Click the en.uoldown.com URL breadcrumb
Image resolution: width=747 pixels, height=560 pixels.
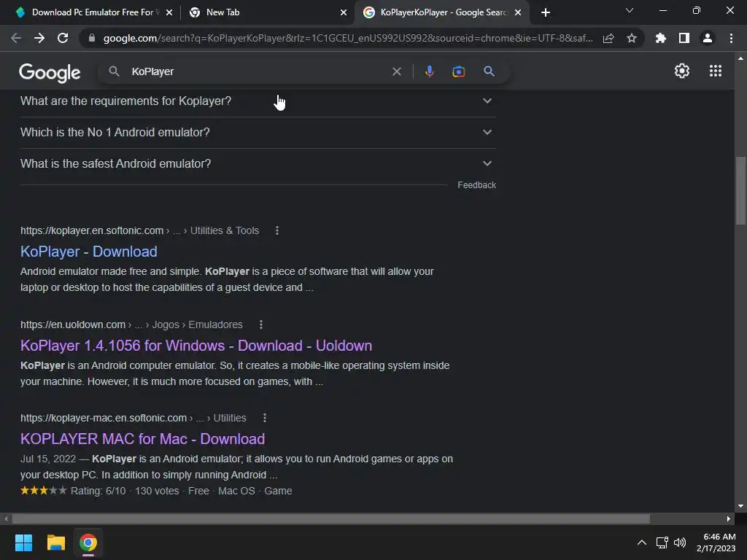131,324
